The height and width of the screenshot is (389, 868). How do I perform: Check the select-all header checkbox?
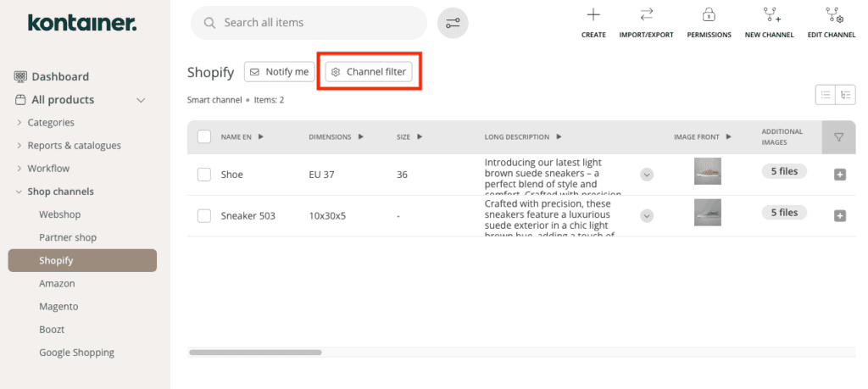click(203, 136)
